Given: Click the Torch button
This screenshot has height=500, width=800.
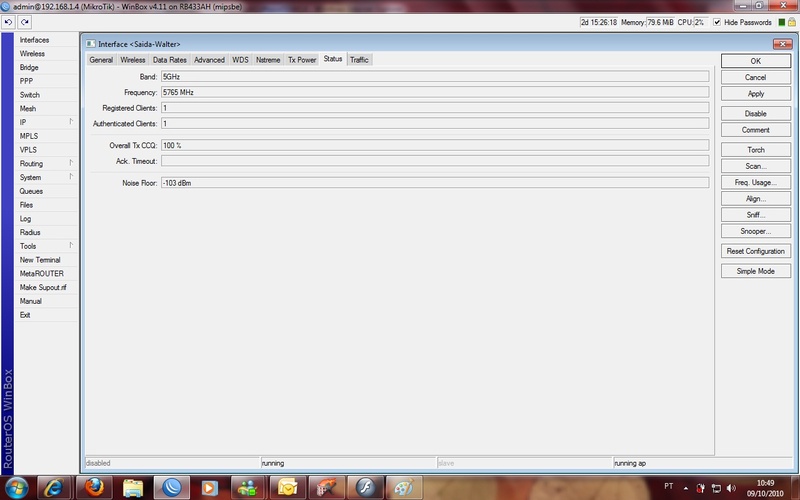Looking at the screenshot, I should click(756, 150).
